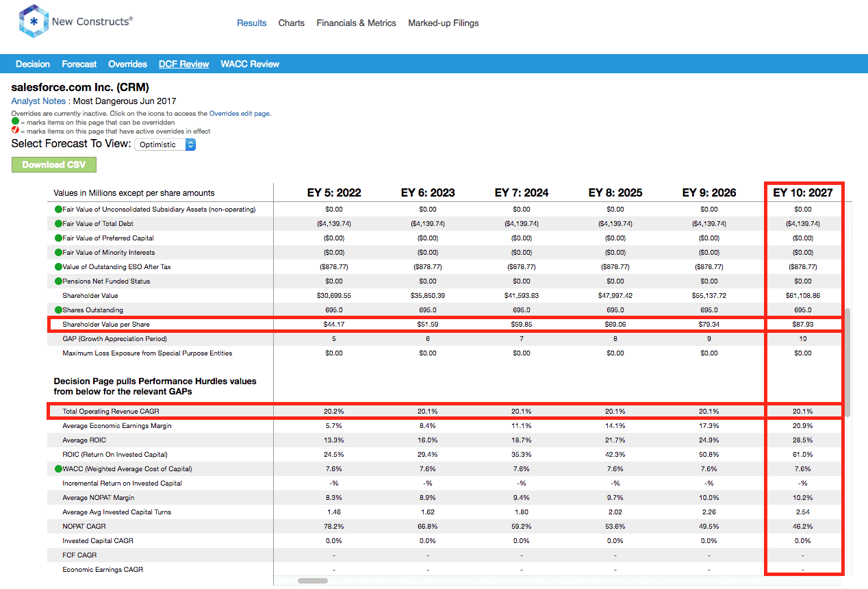Switch to the WACC Review subtab

[250, 64]
